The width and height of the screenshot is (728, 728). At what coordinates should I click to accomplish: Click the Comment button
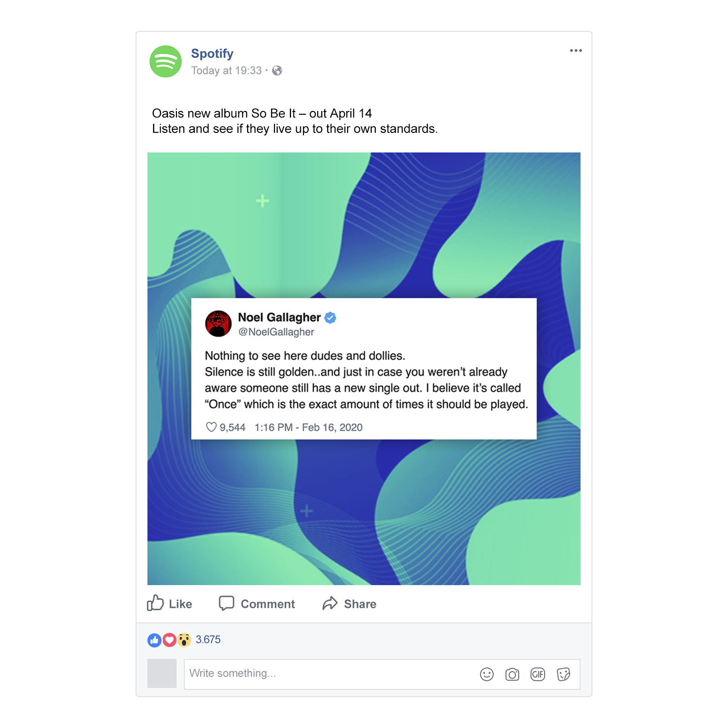257,604
